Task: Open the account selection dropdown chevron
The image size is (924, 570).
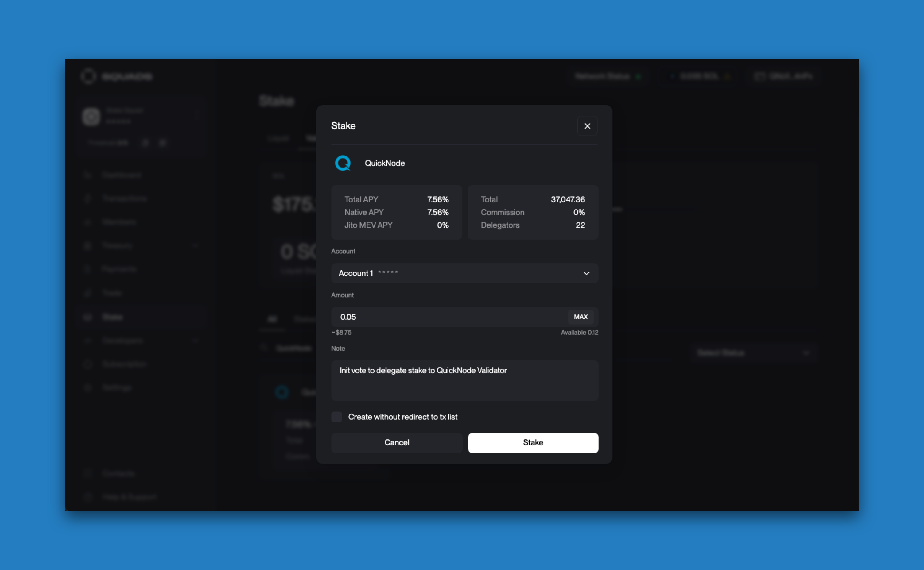Action: coord(585,272)
